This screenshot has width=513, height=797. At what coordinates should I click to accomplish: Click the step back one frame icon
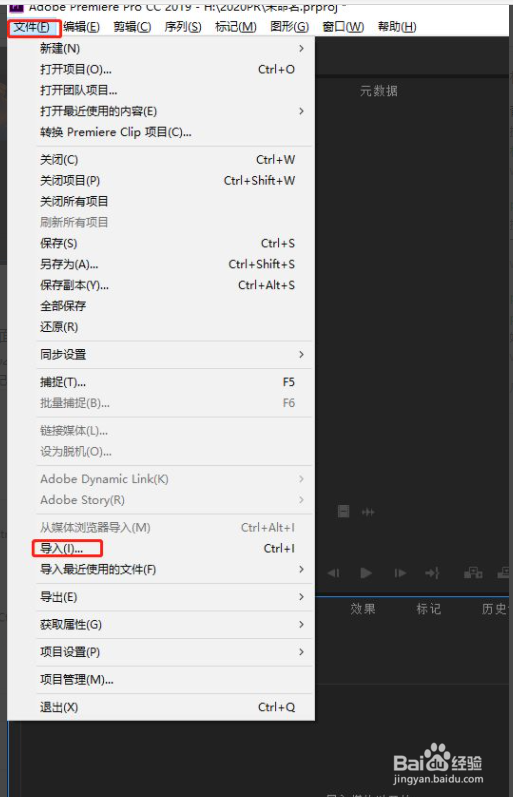(334, 573)
